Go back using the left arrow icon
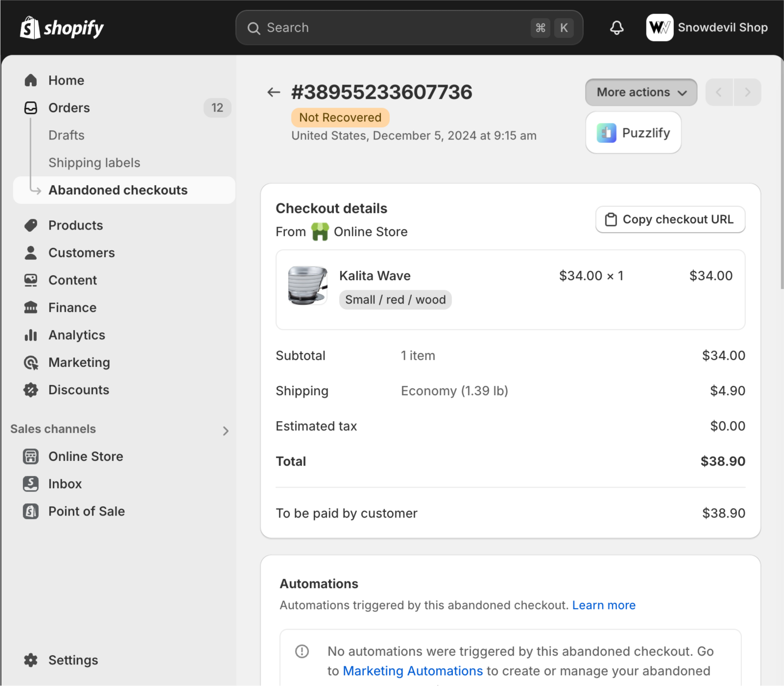Image resolution: width=784 pixels, height=686 pixels. pyautogui.click(x=274, y=92)
